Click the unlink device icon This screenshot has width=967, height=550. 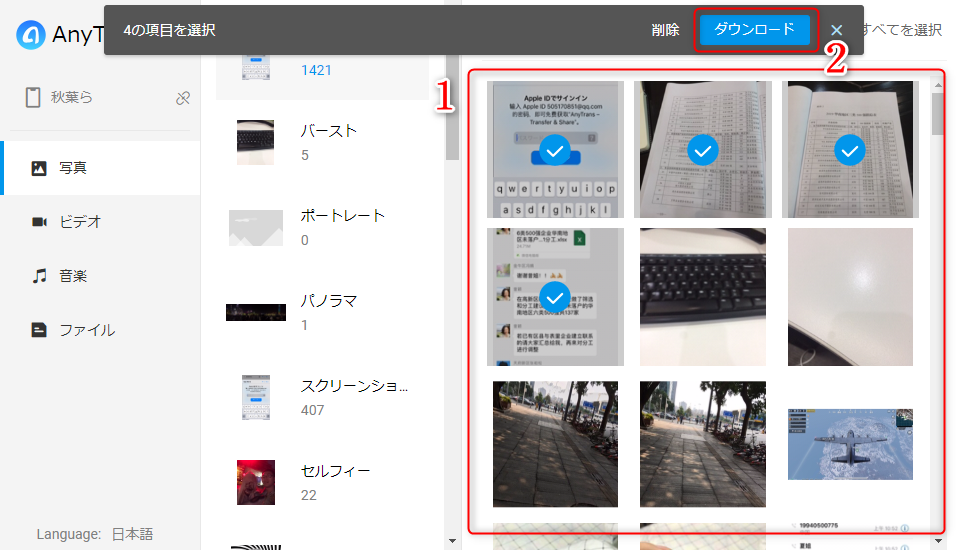pyautogui.click(x=183, y=98)
